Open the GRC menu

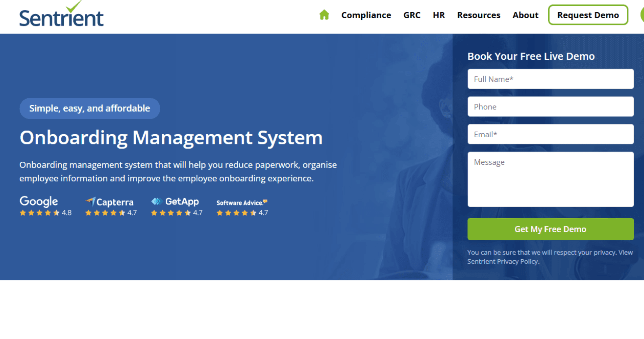tap(412, 15)
